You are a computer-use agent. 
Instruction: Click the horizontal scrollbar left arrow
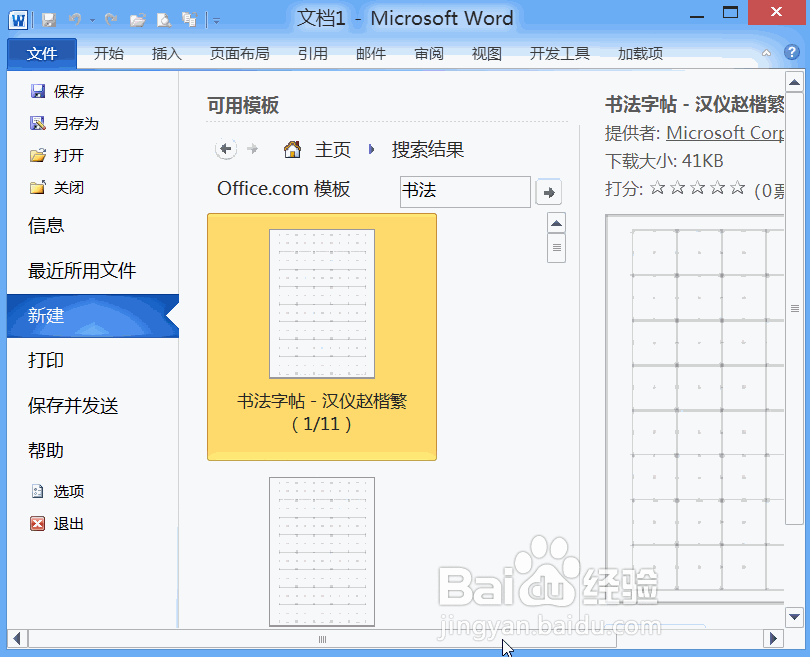pyautogui.click(x=17, y=639)
